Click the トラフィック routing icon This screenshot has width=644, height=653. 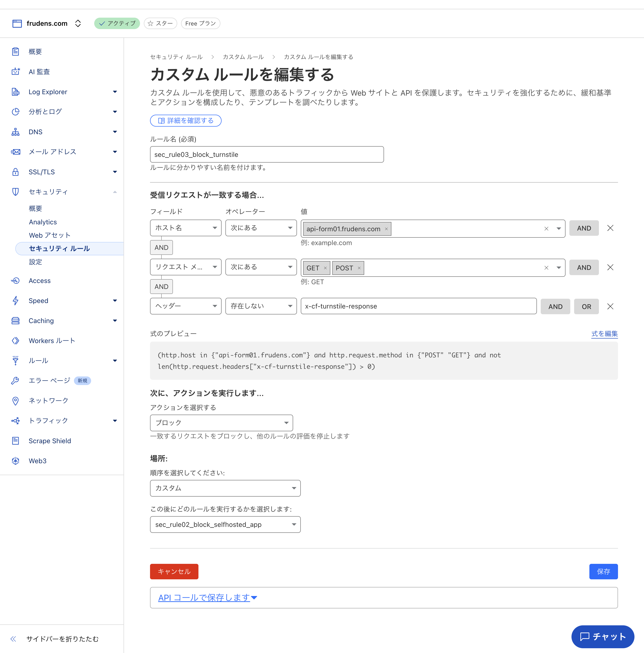tap(16, 421)
